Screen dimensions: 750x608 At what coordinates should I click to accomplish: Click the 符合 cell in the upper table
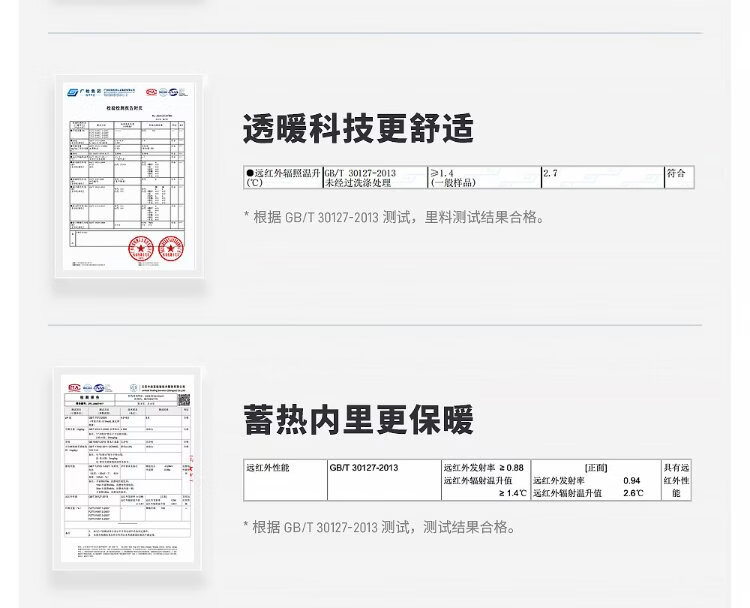[x=677, y=174]
